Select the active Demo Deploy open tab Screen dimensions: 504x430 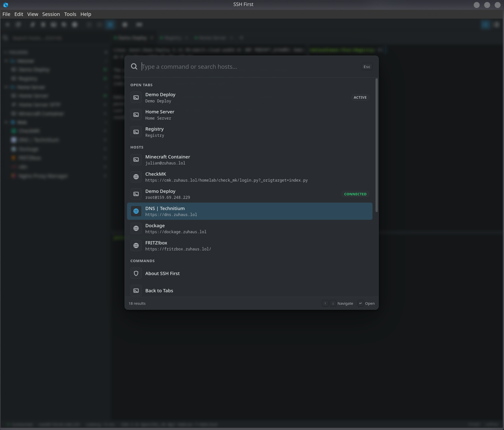tap(250, 98)
